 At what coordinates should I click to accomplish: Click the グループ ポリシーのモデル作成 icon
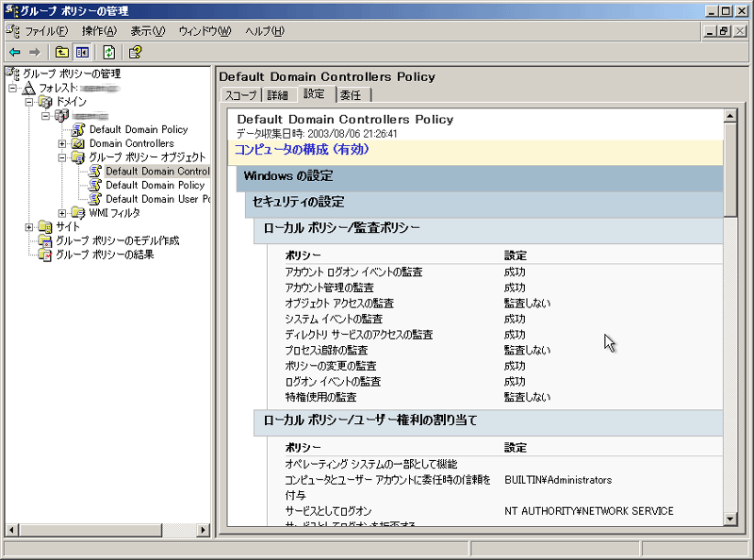point(45,240)
